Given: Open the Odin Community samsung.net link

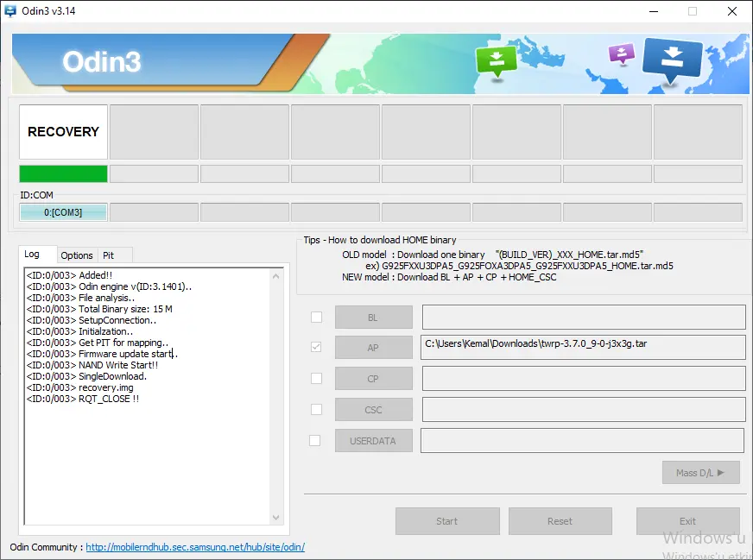Looking at the screenshot, I should click(195, 547).
